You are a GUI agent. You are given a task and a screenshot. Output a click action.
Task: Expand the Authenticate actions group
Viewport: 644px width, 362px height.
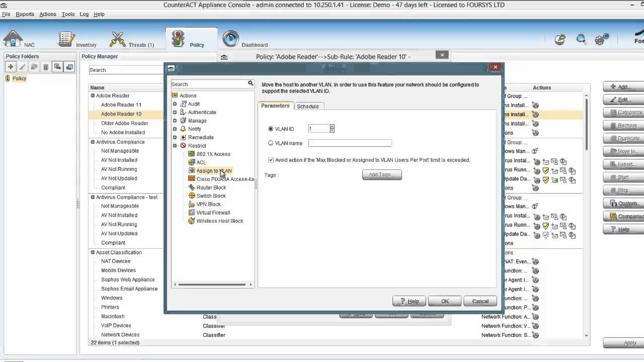click(175, 112)
